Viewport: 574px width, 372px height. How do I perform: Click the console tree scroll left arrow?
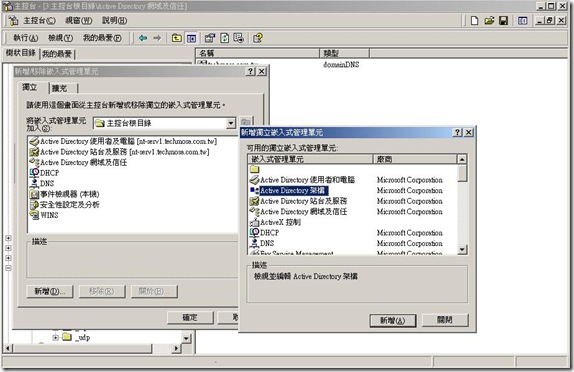(8, 348)
